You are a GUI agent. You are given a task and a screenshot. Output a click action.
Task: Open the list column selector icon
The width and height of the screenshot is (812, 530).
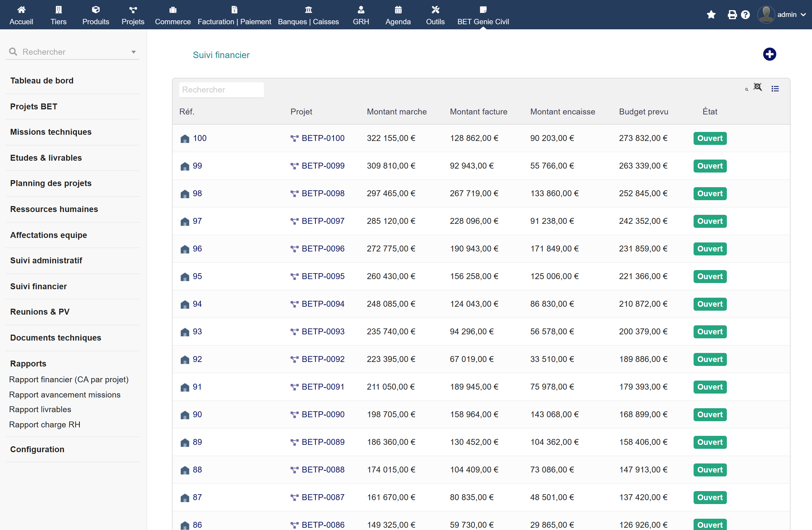pyautogui.click(x=775, y=89)
